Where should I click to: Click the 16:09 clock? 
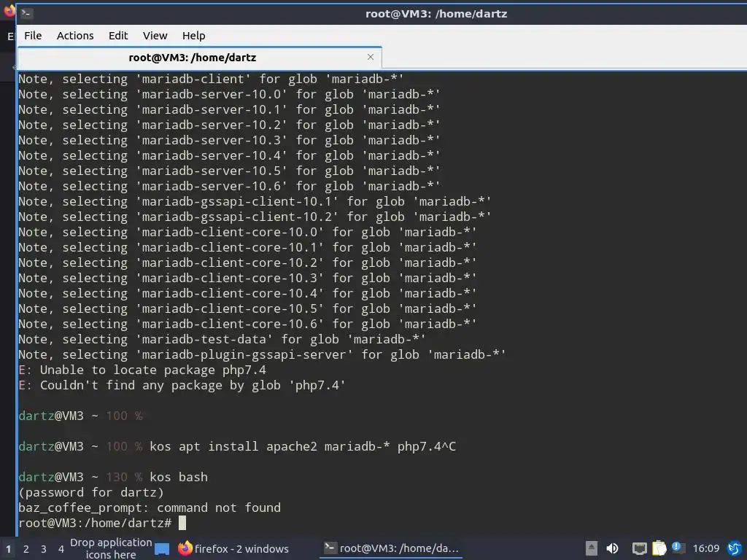[705, 548]
